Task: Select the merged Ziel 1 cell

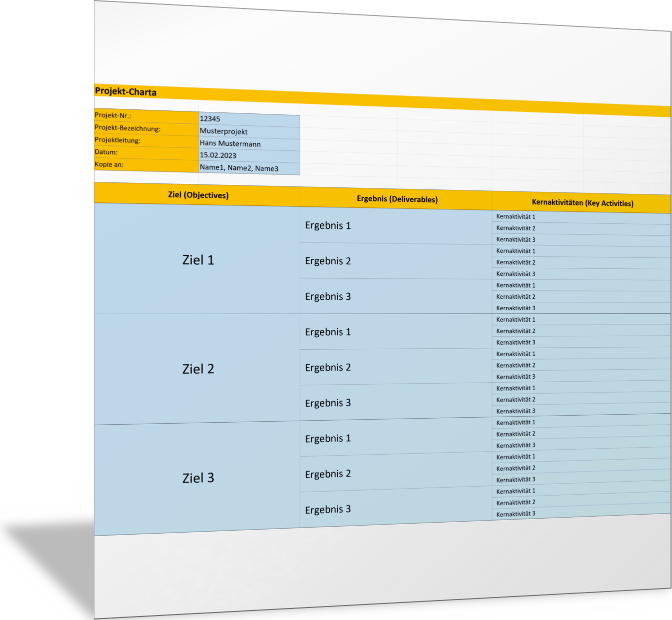Action: 197,259
